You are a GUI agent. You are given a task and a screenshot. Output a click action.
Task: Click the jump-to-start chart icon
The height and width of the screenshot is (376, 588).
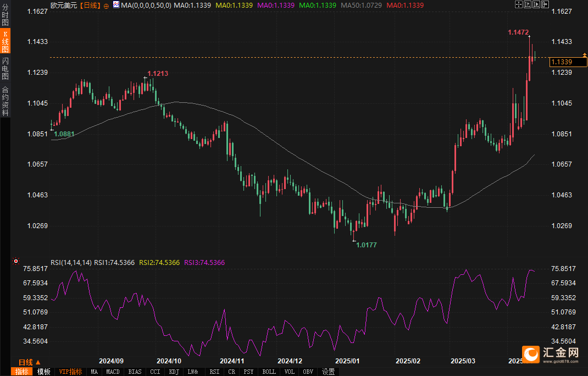pyautogui.click(x=528, y=4)
